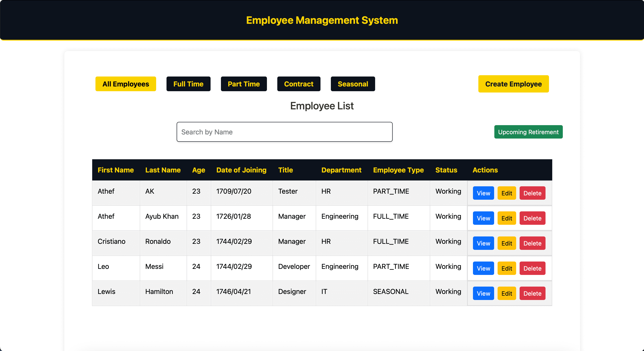View Cristiano Ronaldo's employee profile
The height and width of the screenshot is (351, 644).
pos(483,243)
